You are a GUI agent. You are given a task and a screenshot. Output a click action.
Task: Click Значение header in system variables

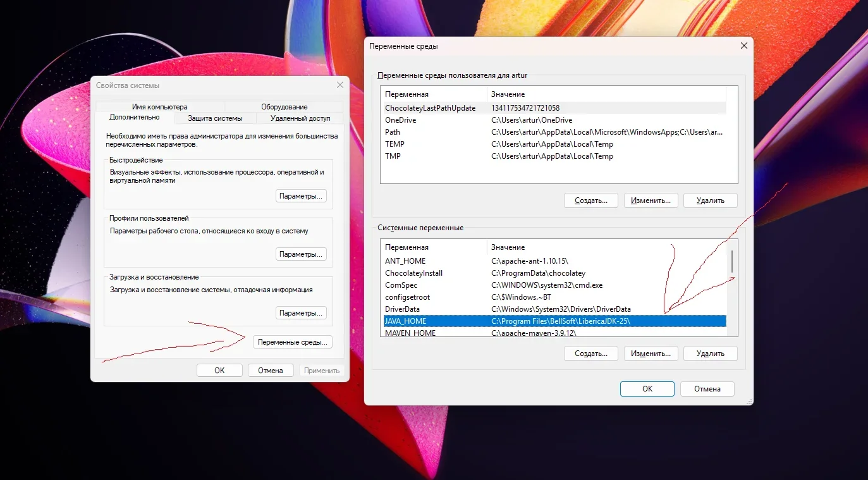tap(607, 247)
